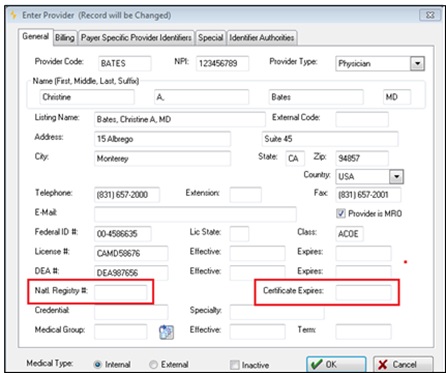Click the State field
This screenshot has height=373, width=446.
click(x=295, y=158)
